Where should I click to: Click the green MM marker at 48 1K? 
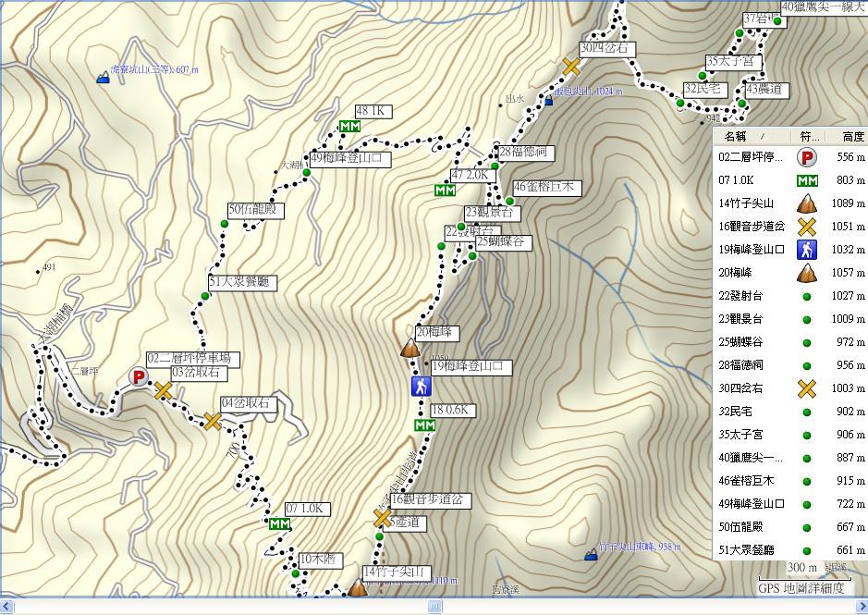coord(349,127)
